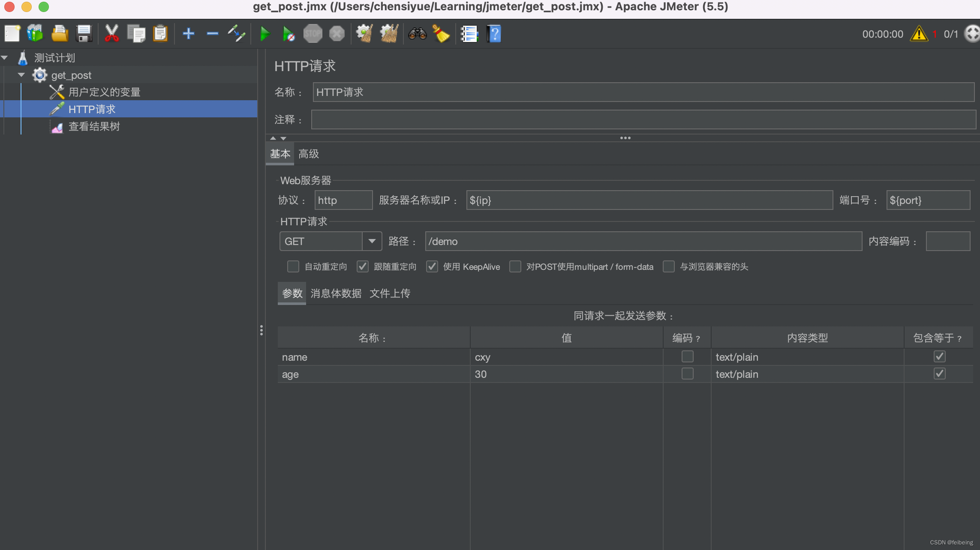The image size is (980, 550).
Task: Select HTTP请求 item in tree
Action: click(92, 109)
